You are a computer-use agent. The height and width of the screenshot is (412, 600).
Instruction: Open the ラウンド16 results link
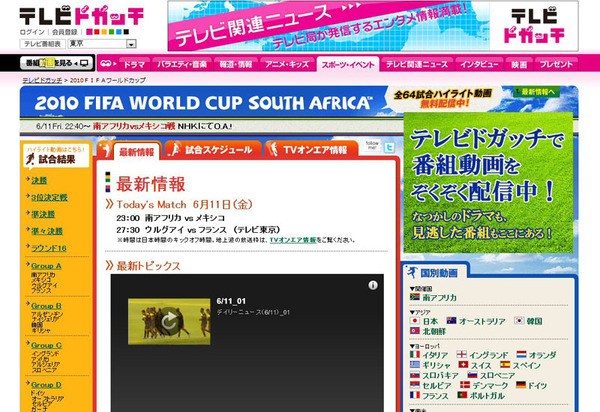[x=49, y=248]
